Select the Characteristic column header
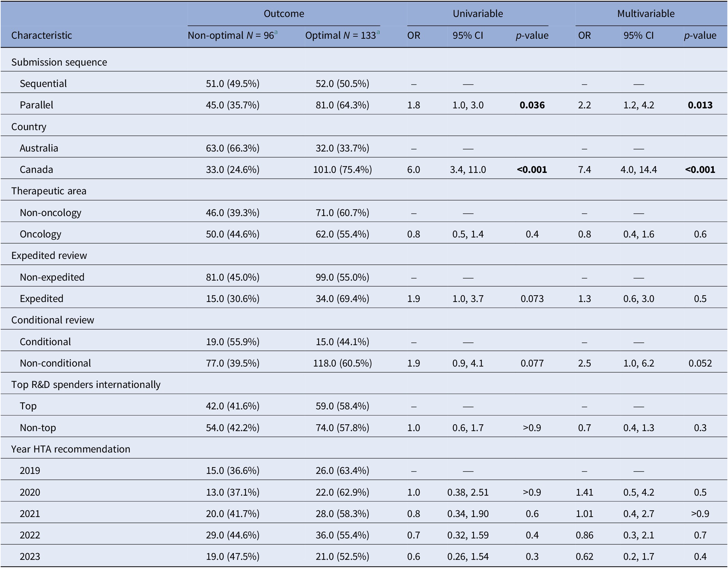728x568 pixels. pos(41,35)
